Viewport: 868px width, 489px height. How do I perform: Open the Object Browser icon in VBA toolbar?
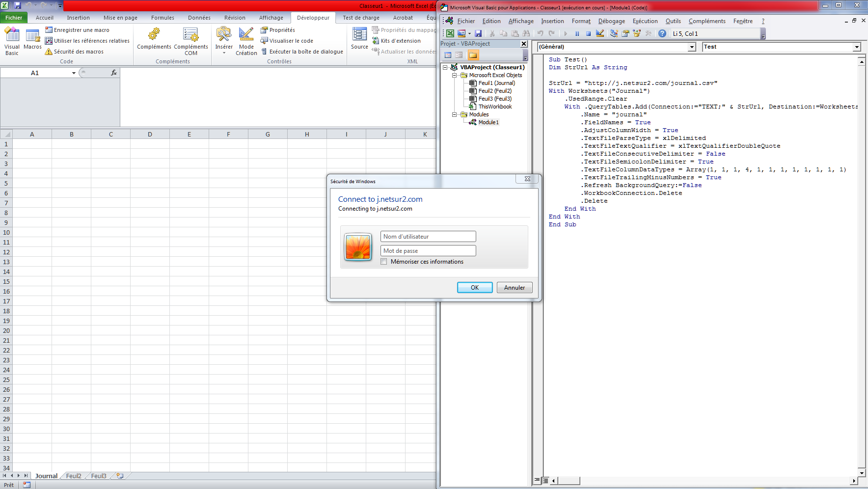(637, 33)
